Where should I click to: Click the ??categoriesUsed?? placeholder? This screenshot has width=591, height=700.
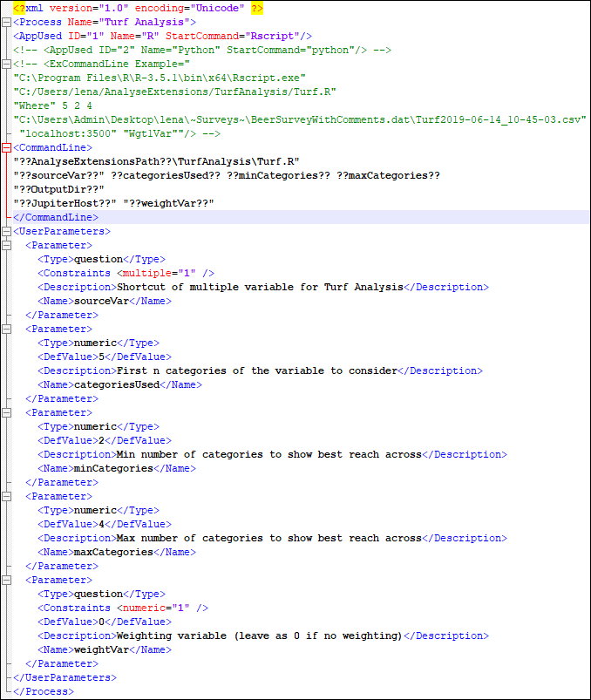(166, 175)
